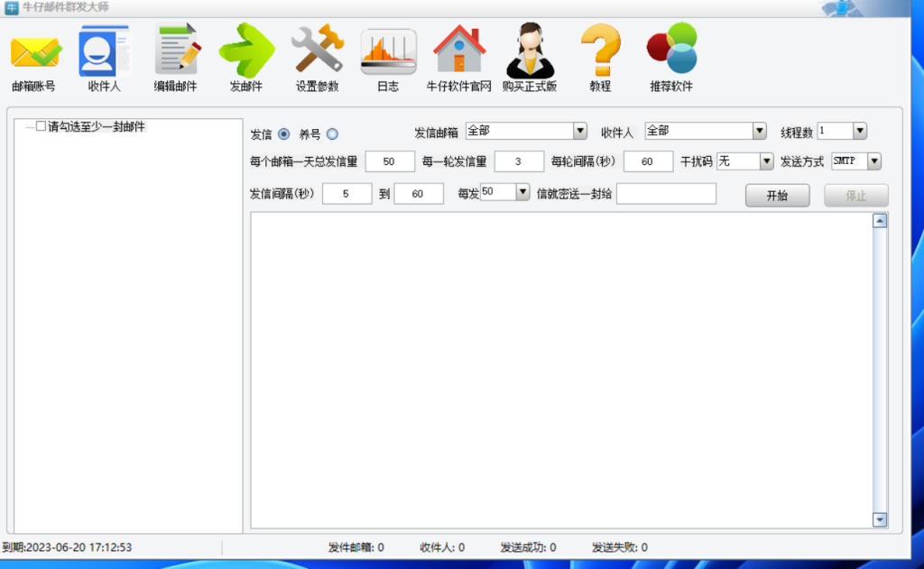Select the 养号 radio button

[x=332, y=134]
